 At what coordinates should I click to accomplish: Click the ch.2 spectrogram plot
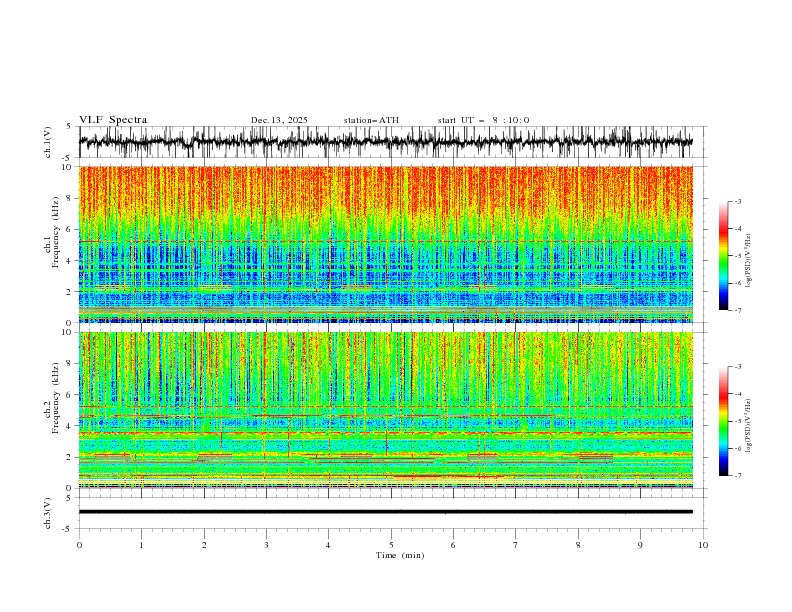pyautogui.click(x=386, y=410)
